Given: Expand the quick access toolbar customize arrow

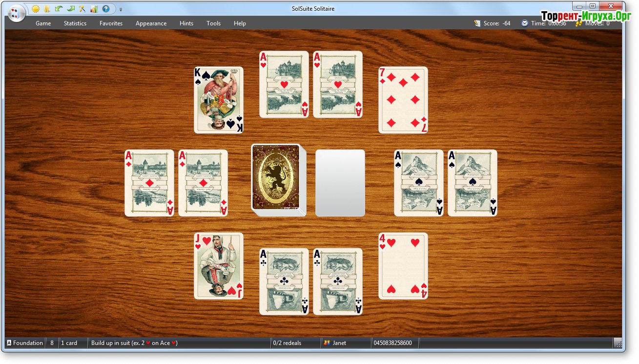Looking at the screenshot, I should click(121, 9).
